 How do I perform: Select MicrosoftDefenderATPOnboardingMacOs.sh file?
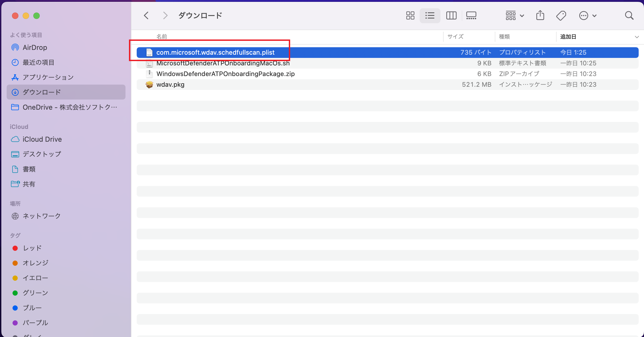pos(223,63)
